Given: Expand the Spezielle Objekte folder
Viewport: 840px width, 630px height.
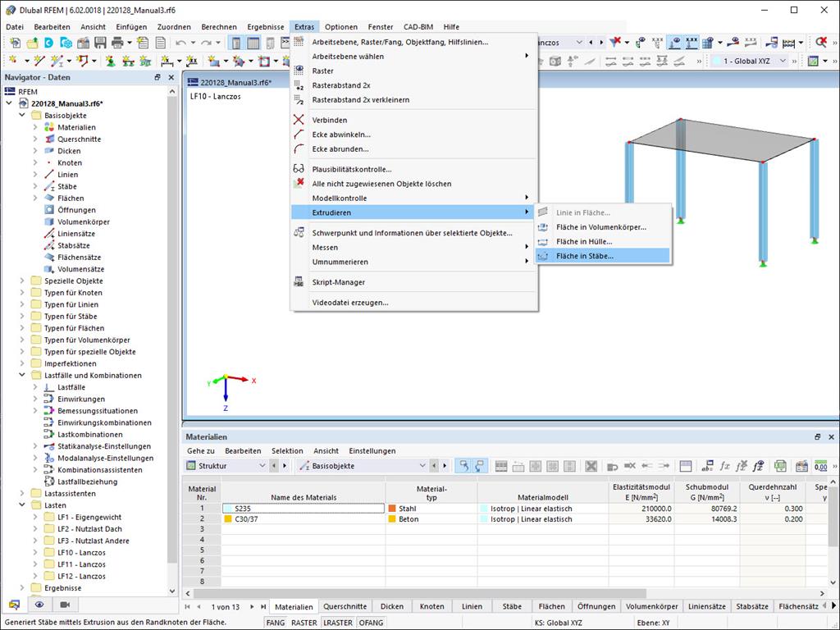Looking at the screenshot, I should pyautogui.click(x=22, y=281).
